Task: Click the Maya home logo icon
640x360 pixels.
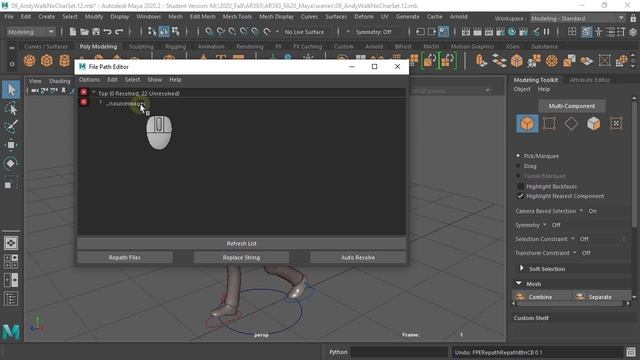Action: point(11,332)
